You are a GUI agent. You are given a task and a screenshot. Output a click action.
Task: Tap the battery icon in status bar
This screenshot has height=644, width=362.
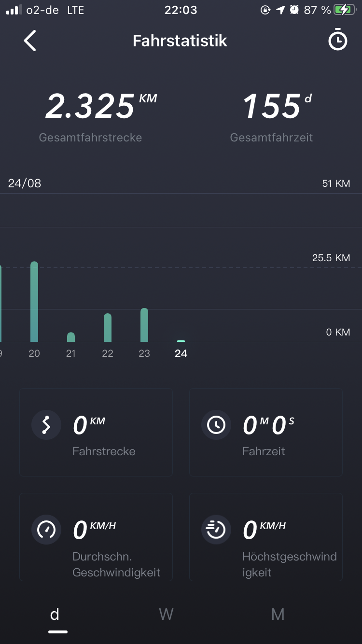pyautogui.click(x=345, y=10)
